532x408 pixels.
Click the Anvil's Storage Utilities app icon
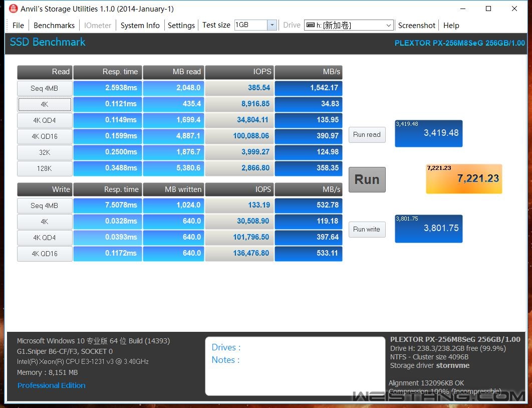[13, 9]
